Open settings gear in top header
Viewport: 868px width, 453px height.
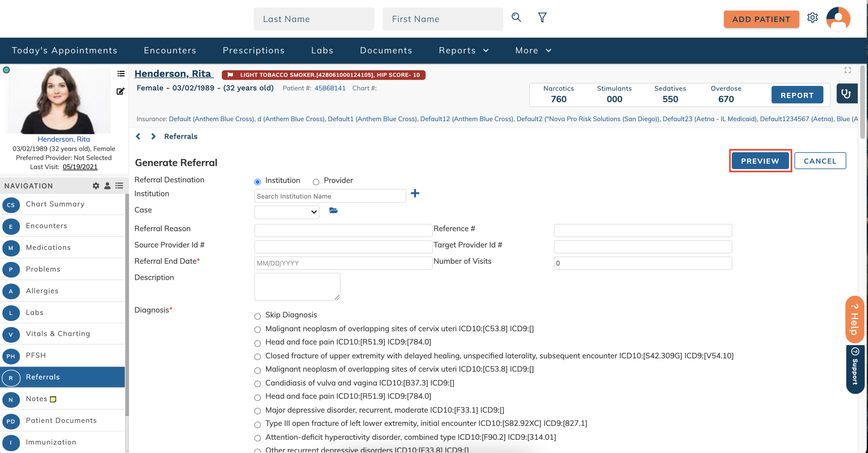(x=812, y=18)
